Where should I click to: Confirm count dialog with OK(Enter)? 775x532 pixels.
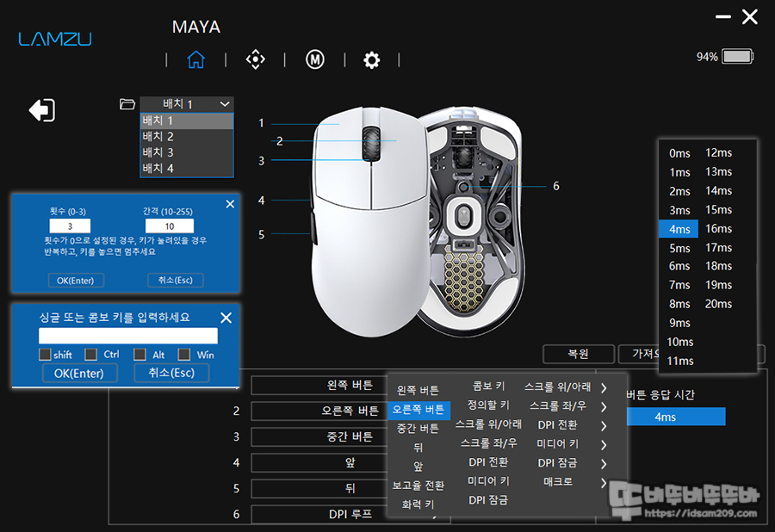click(x=76, y=281)
